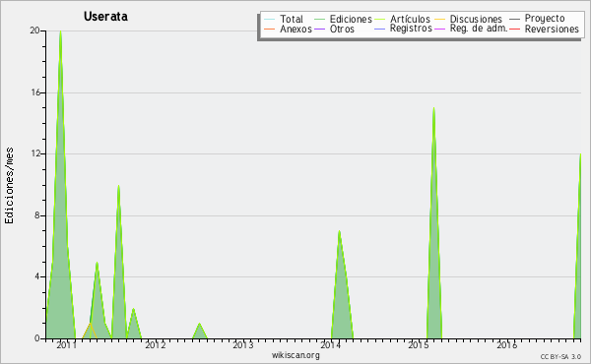This screenshot has height=364, width=591.
Task: Click the 'Reg. de adm.' legend entry
Action: tap(471, 29)
